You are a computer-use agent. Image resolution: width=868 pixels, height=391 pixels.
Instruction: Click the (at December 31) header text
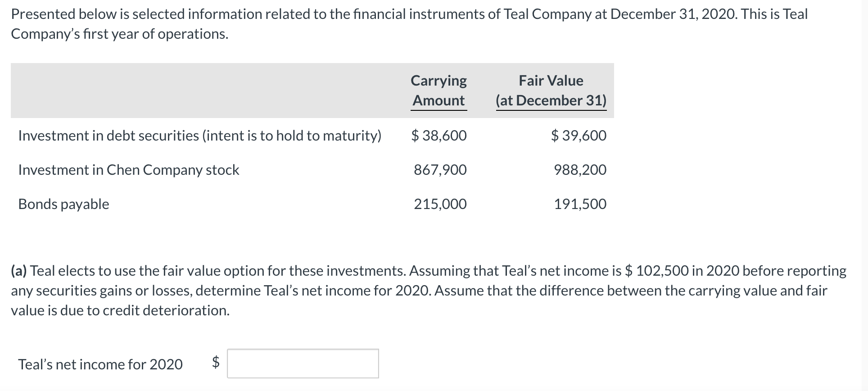tap(550, 100)
